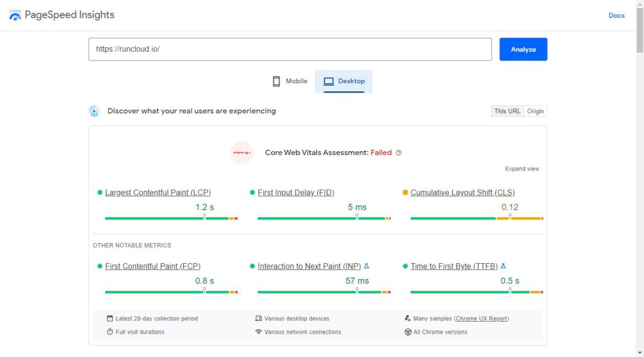Open the Chrome UX Report link
Image resolution: width=644 pixels, height=357 pixels.
[481, 319]
